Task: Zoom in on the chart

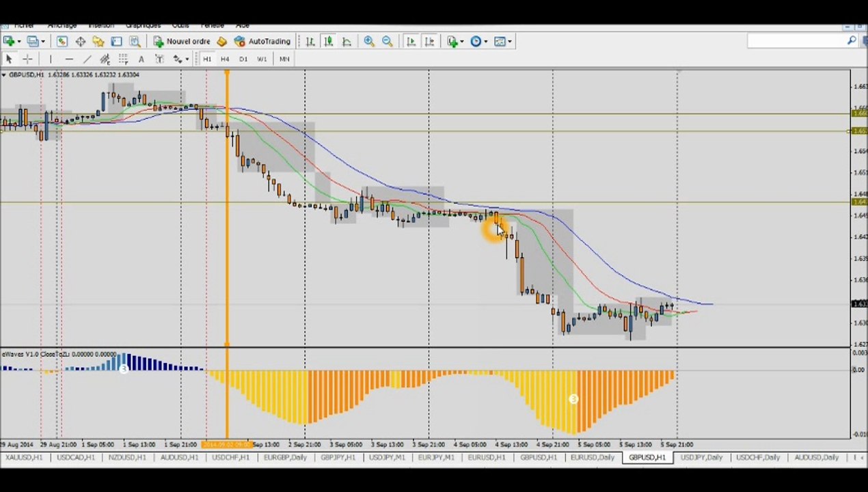Action: (x=369, y=42)
